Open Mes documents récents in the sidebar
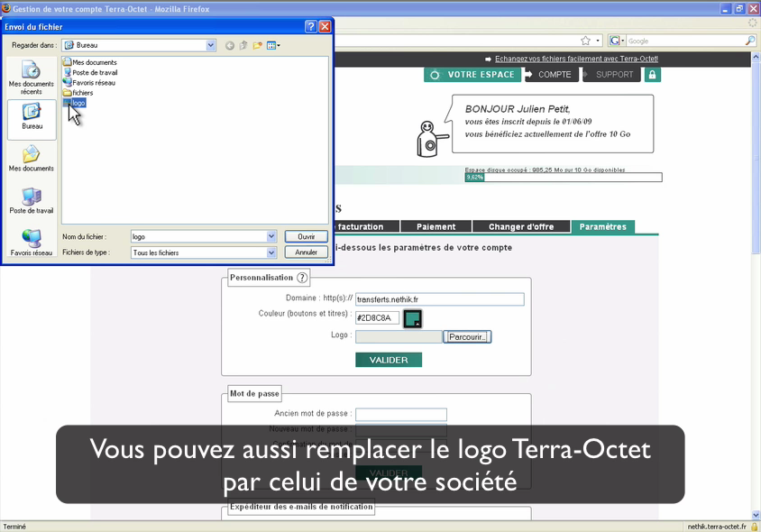The image size is (761, 532). coord(31,78)
